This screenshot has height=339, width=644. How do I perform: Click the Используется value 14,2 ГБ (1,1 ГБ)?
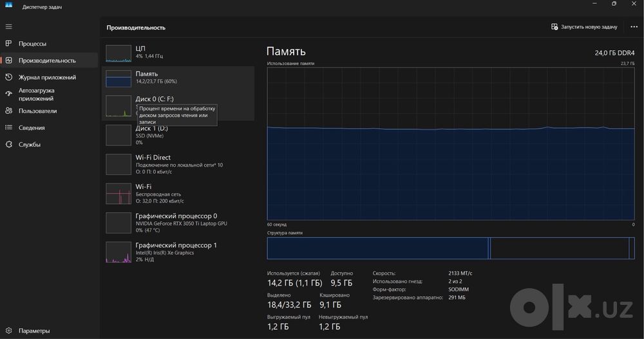pyautogui.click(x=294, y=283)
